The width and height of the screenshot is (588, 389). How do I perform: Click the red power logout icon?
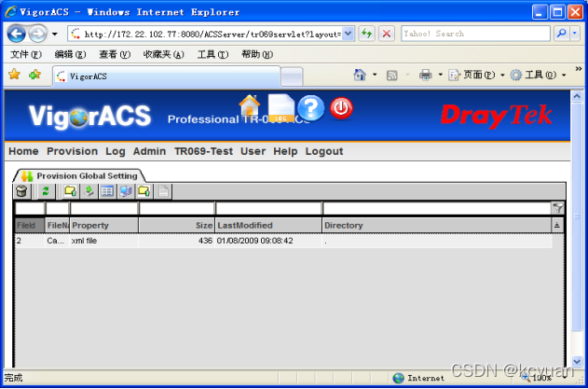click(x=341, y=108)
